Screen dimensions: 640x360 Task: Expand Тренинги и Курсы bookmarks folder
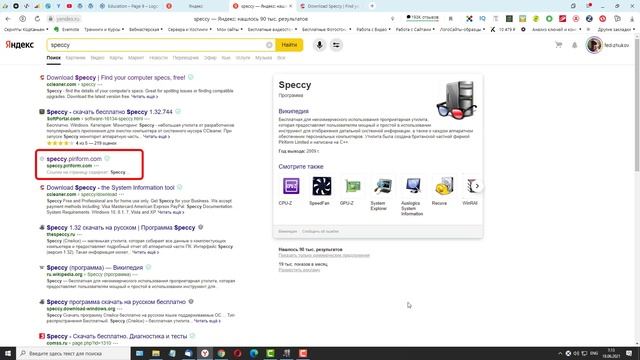(104, 29)
